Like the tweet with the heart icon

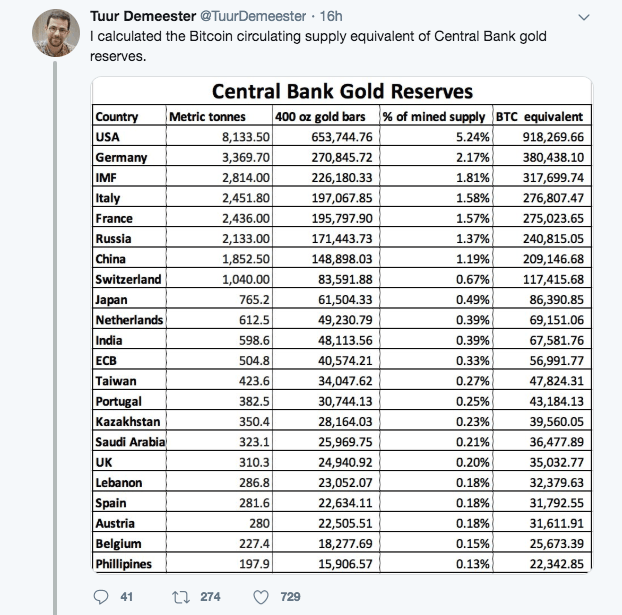coord(262,596)
